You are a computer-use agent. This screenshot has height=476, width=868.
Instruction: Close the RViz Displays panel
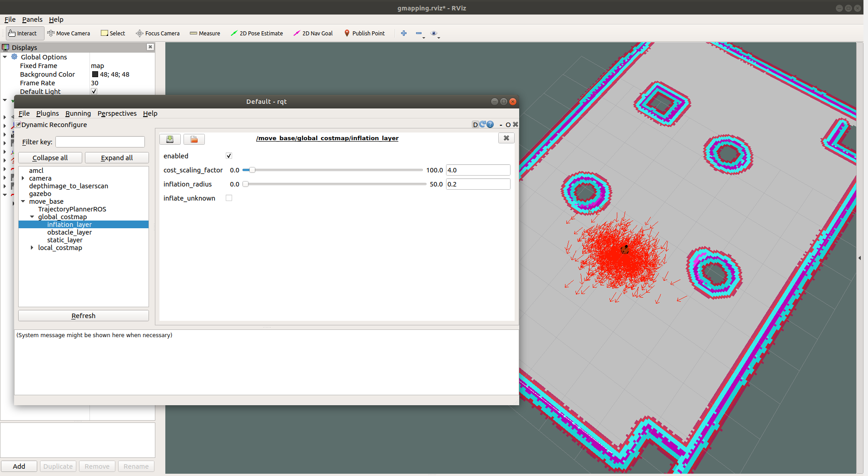click(150, 47)
